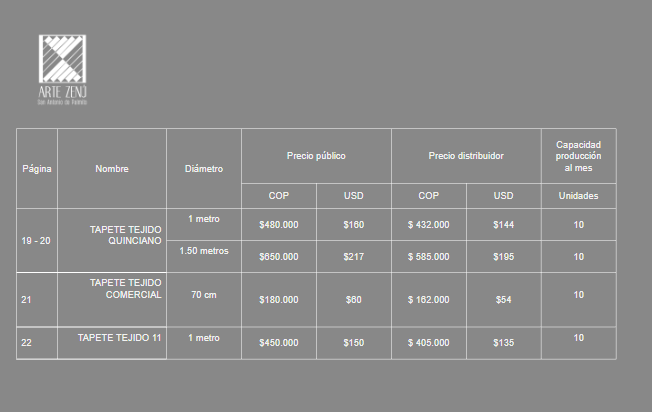Click the Unidades subheader cell

pos(578,196)
